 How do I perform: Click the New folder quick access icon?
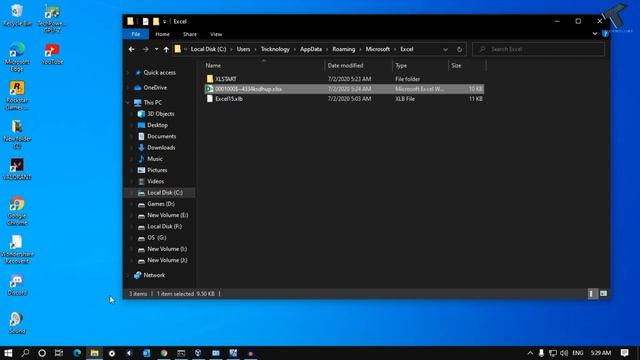click(x=156, y=21)
